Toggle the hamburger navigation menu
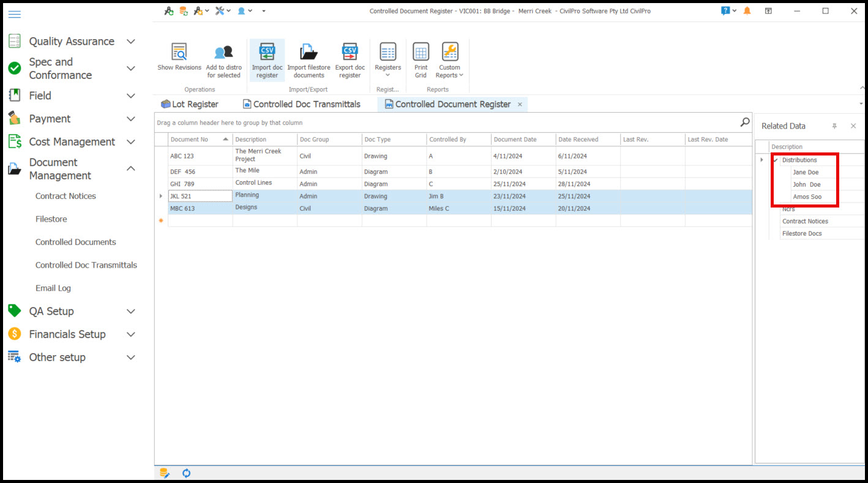868x483 pixels. 14,14
